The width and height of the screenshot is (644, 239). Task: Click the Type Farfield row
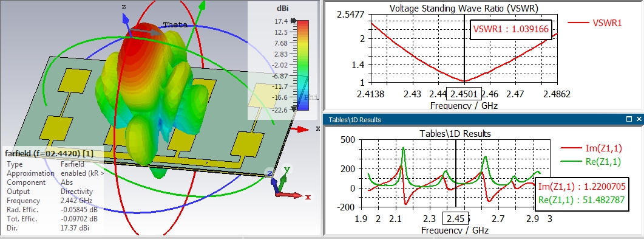[x=45, y=164]
